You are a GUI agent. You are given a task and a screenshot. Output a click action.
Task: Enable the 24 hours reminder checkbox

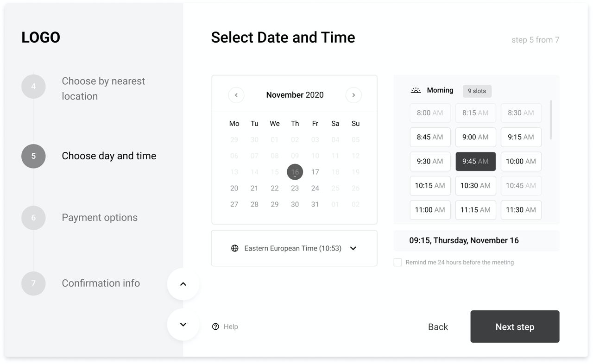(x=397, y=262)
